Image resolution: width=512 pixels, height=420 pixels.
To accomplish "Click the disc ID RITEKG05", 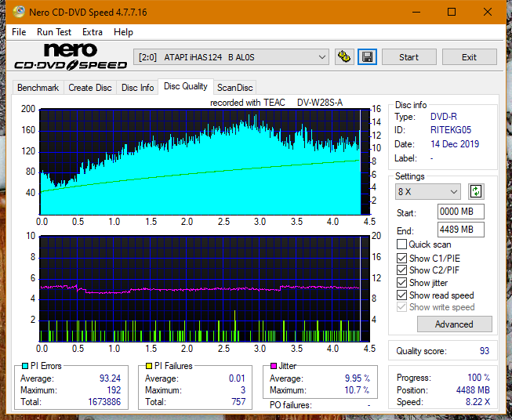I will [x=451, y=130].
